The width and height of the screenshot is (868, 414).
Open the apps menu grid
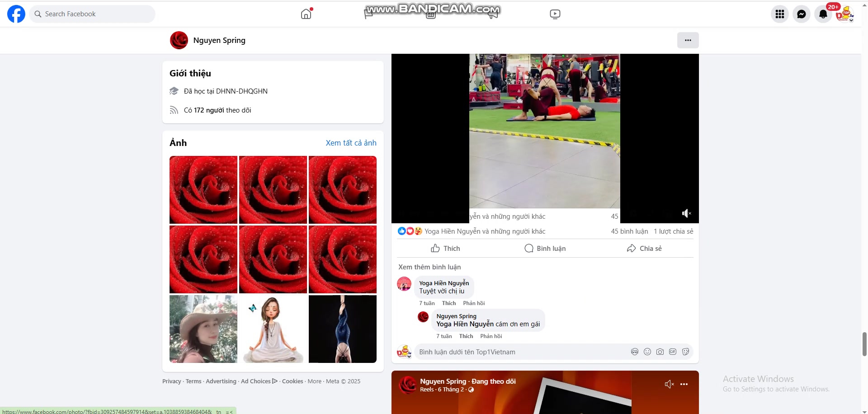click(779, 14)
